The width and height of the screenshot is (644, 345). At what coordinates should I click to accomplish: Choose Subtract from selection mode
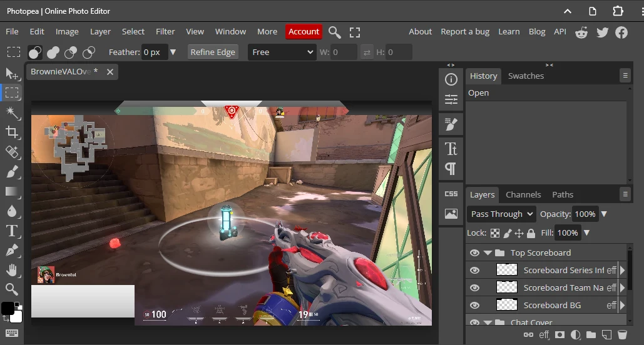pyautogui.click(x=71, y=52)
